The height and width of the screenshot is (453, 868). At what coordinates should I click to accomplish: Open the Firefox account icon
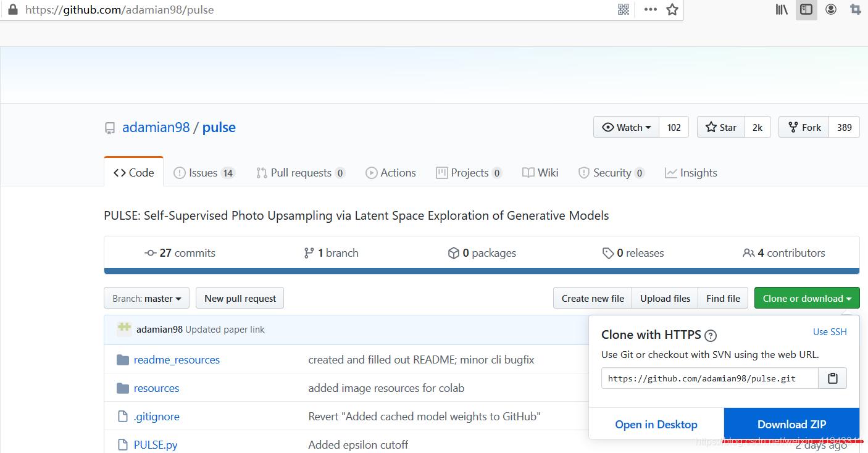coord(831,9)
